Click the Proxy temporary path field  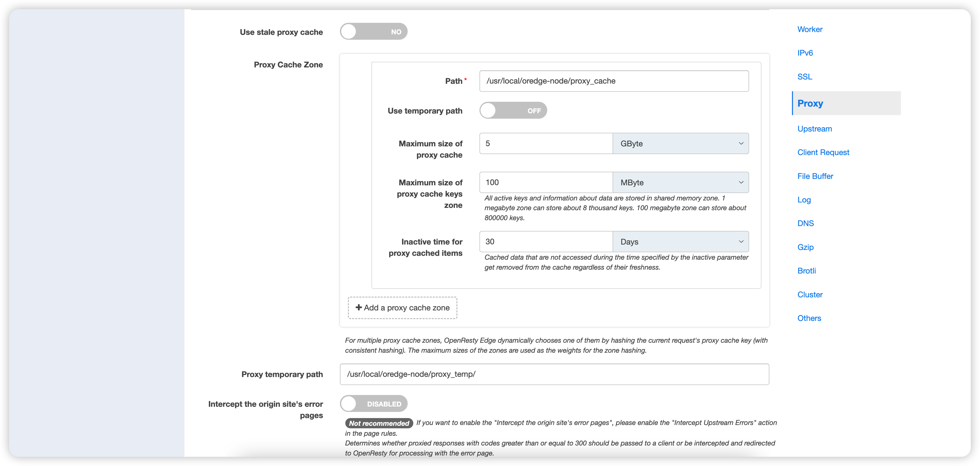coord(554,374)
